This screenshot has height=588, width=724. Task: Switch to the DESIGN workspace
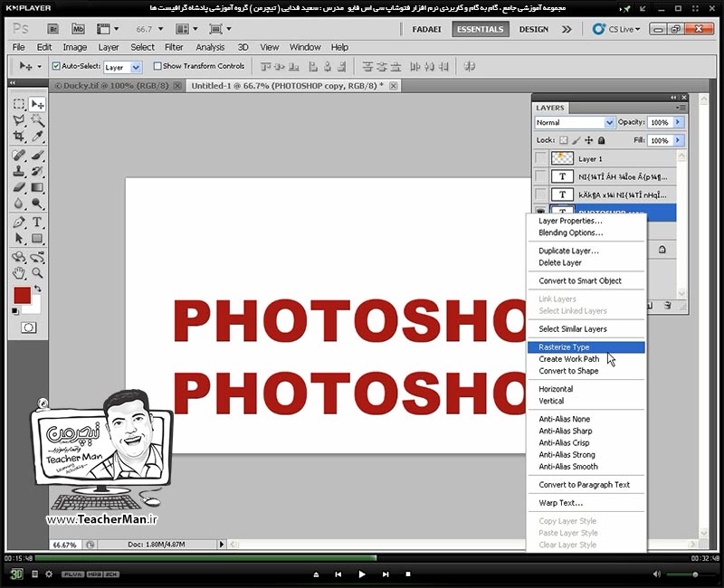(533, 29)
